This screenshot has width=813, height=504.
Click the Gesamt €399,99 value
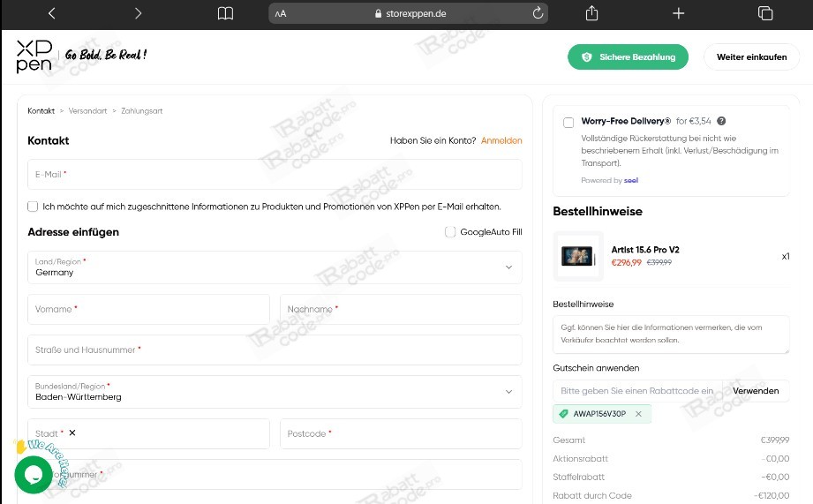click(x=775, y=440)
